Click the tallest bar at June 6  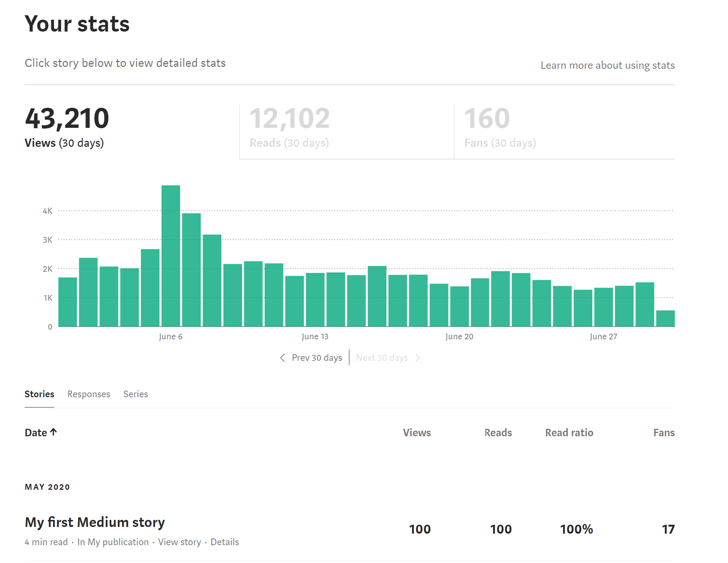click(x=171, y=256)
